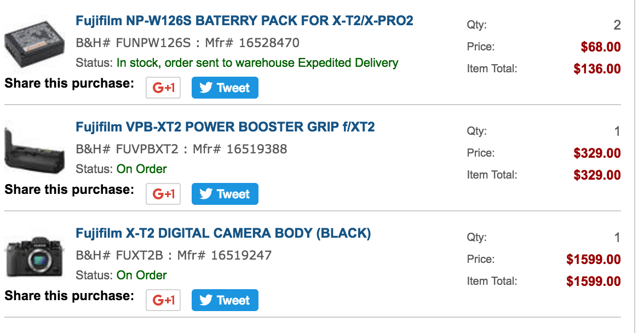The image size is (644, 333).
Task: Click the $329.00 booster grip price
Action: pyautogui.click(x=597, y=153)
